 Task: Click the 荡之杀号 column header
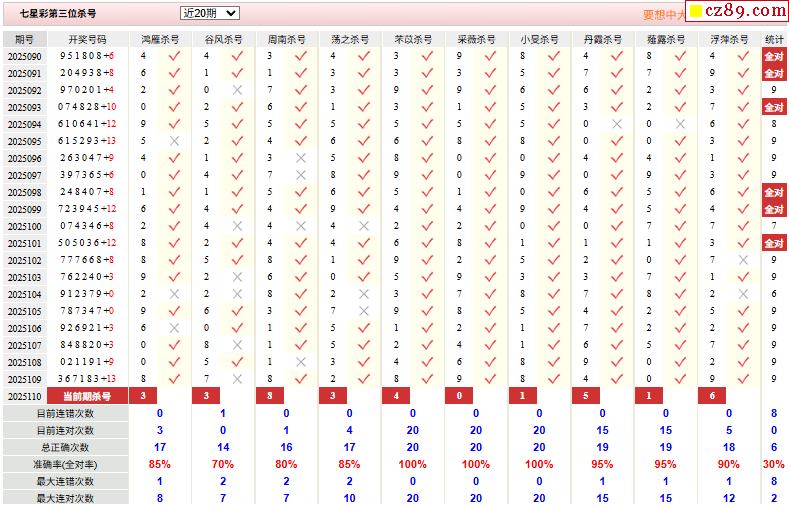[x=350, y=39]
